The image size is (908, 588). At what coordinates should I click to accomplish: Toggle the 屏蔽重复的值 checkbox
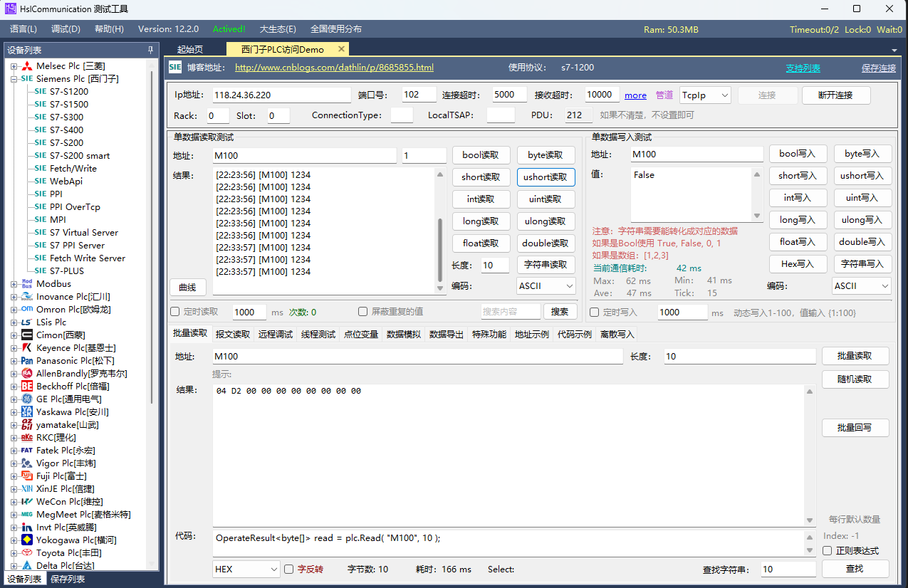363,312
